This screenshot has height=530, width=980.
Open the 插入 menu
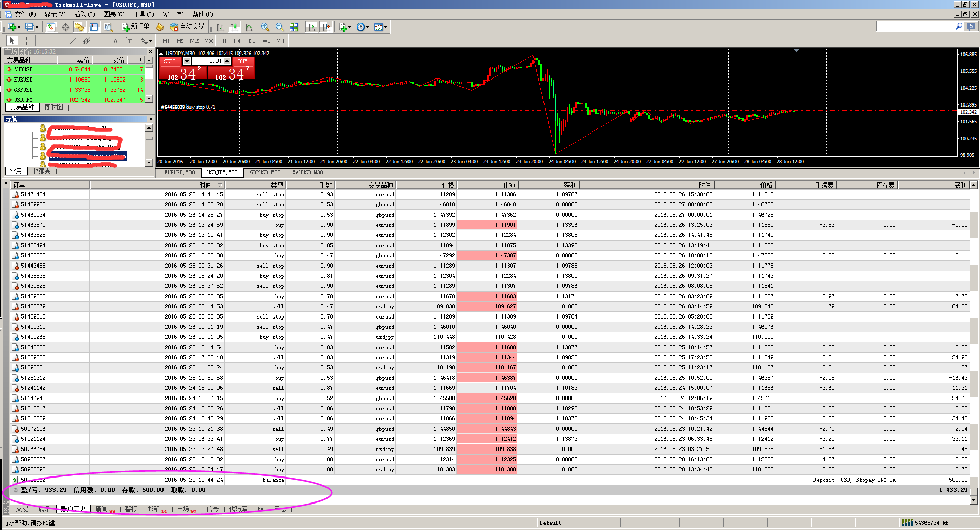click(x=84, y=14)
